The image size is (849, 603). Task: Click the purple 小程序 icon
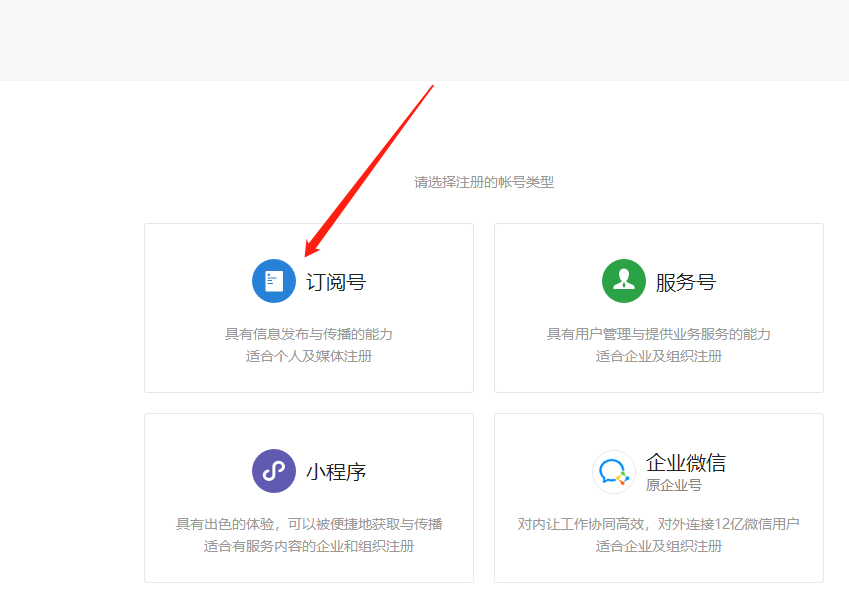point(273,471)
